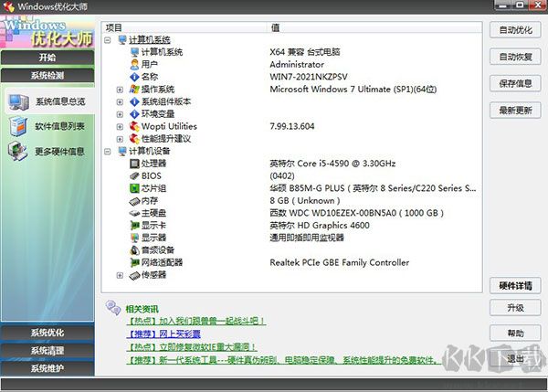
Task: Open the 网上买彩票 link
Action: [163, 334]
